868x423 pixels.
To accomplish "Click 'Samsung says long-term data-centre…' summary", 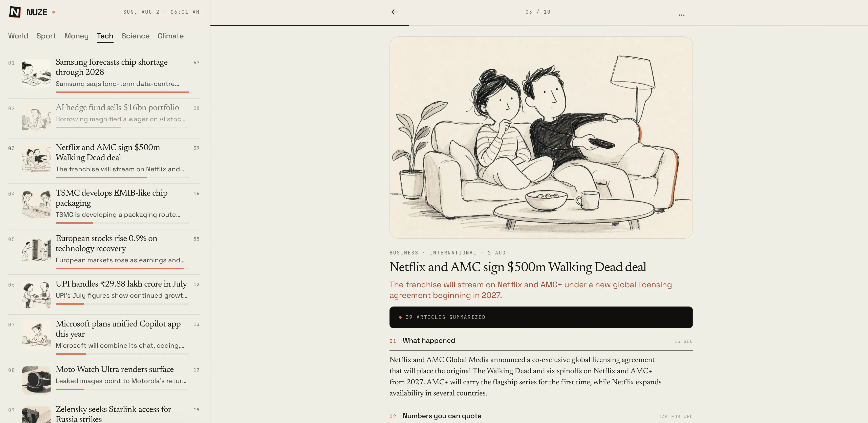I will (117, 84).
